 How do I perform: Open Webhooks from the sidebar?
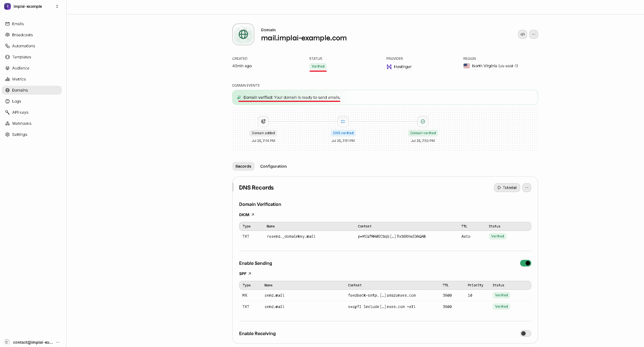point(32,123)
